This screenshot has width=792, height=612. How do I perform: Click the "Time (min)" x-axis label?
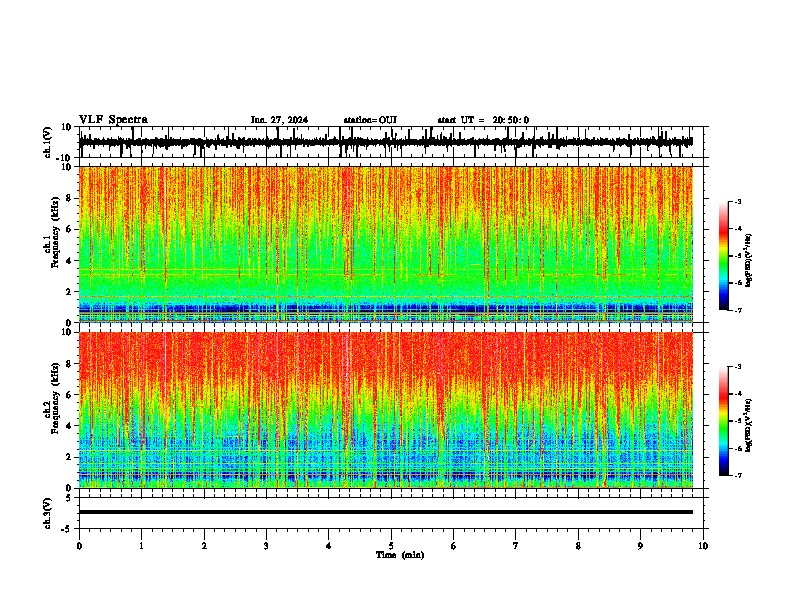click(400, 555)
